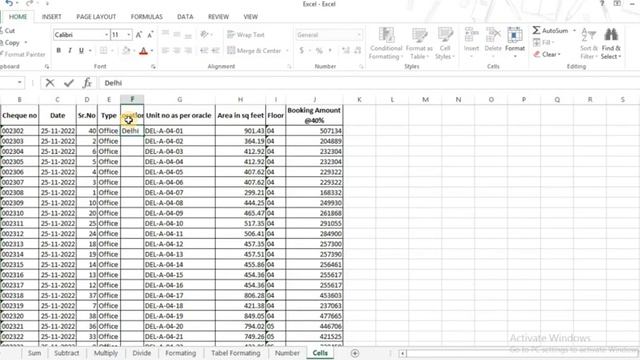Open Format as Table gallery
This screenshot has height=360, width=640.
(x=419, y=44)
